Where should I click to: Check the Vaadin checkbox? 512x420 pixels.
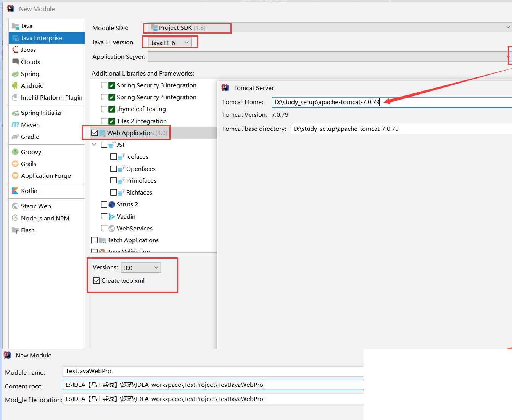click(104, 216)
